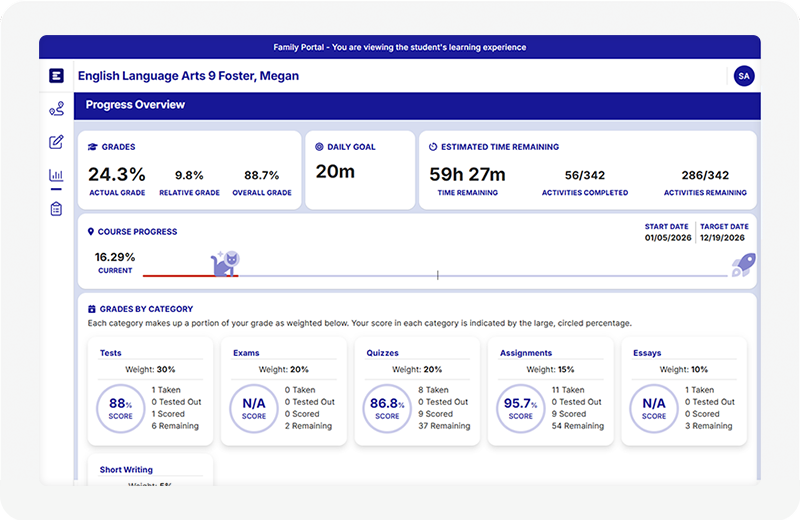
Task: Click the Progress Overview header tab
Action: [135, 105]
